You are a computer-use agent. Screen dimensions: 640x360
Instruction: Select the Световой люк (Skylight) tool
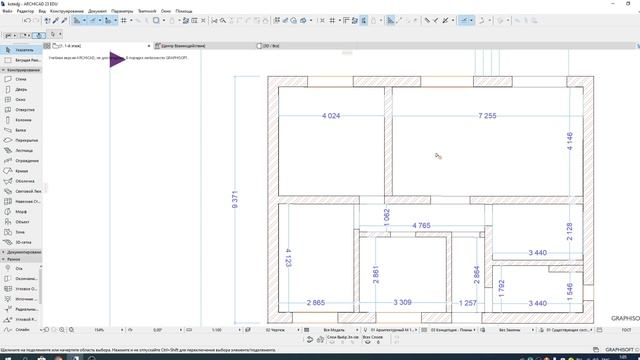click(21, 191)
